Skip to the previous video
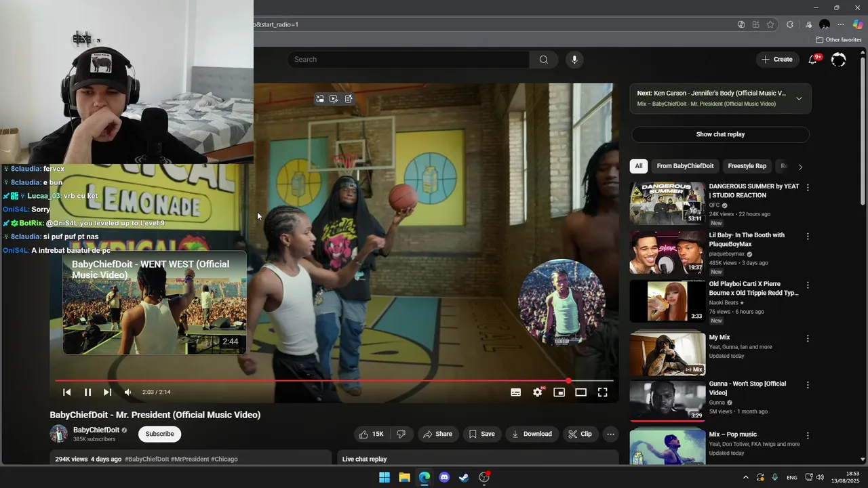Viewport: 868px width, 488px height. pyautogui.click(x=67, y=392)
